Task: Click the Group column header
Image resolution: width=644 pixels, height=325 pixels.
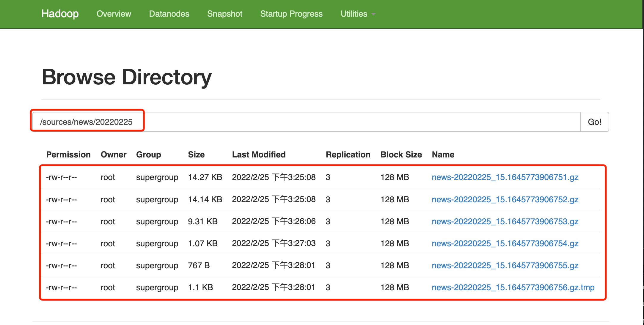Action: coord(149,154)
